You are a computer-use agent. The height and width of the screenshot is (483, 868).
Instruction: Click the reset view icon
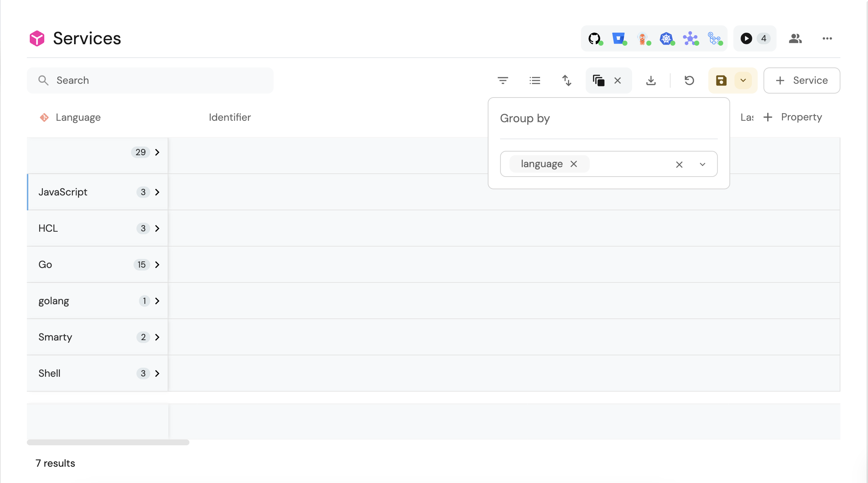689,80
